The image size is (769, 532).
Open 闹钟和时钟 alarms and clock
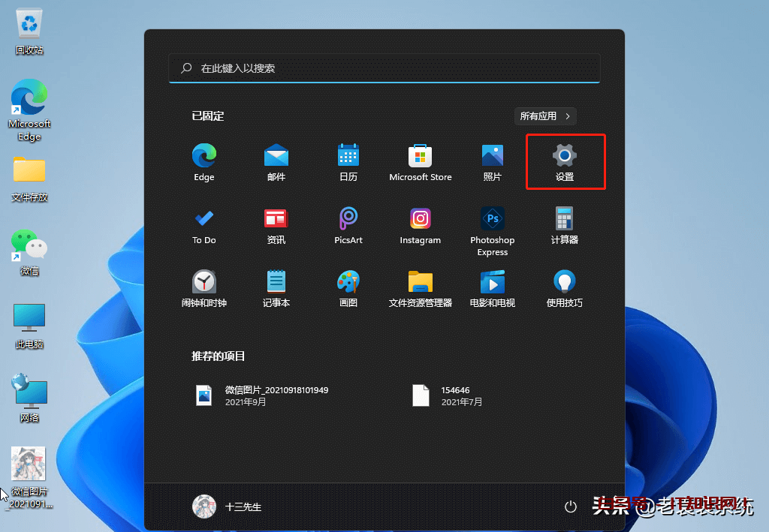204,289
